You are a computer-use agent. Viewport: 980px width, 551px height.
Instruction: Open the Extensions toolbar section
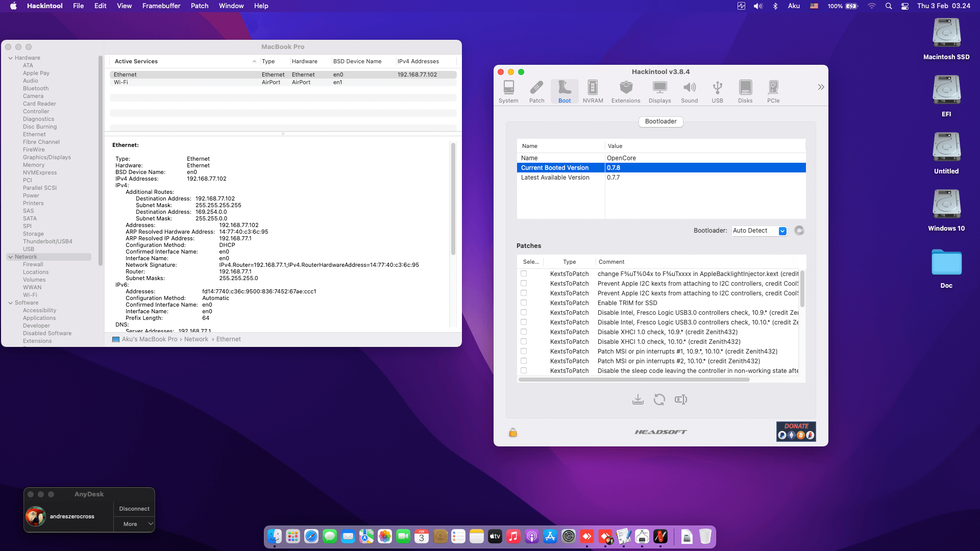(625, 92)
